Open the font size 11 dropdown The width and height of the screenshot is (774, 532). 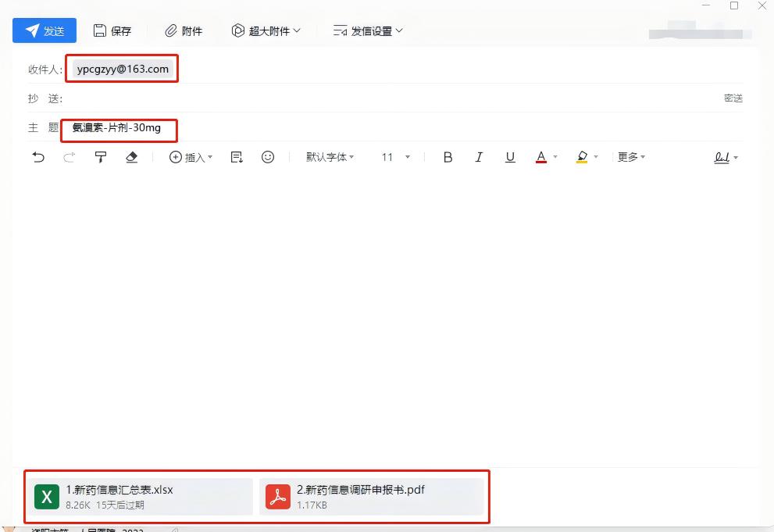click(395, 157)
